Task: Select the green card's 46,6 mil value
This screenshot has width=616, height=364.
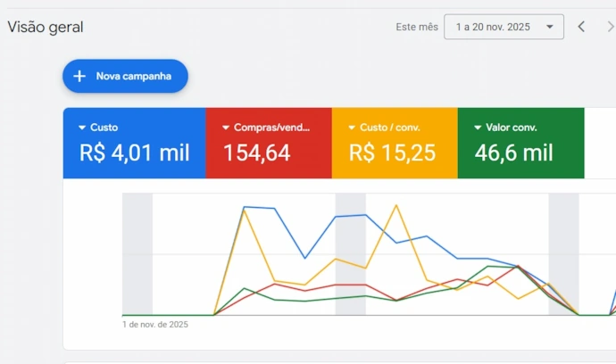Action: 513,153
